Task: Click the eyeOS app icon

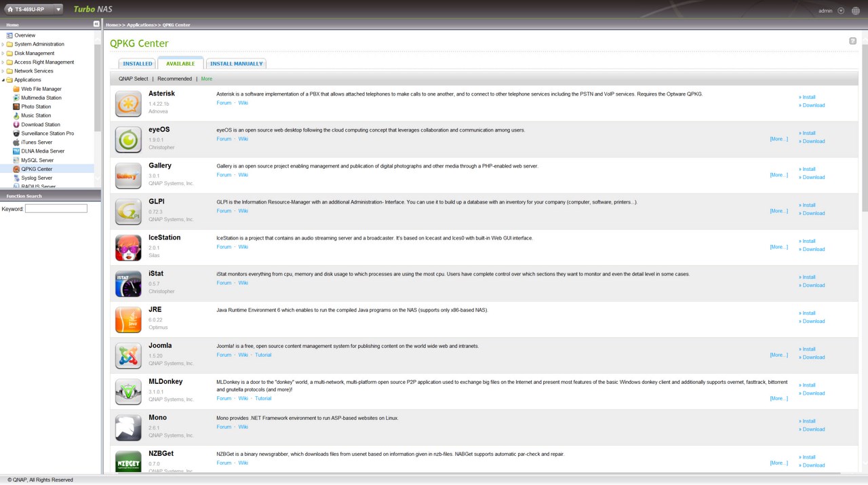Action: [128, 140]
